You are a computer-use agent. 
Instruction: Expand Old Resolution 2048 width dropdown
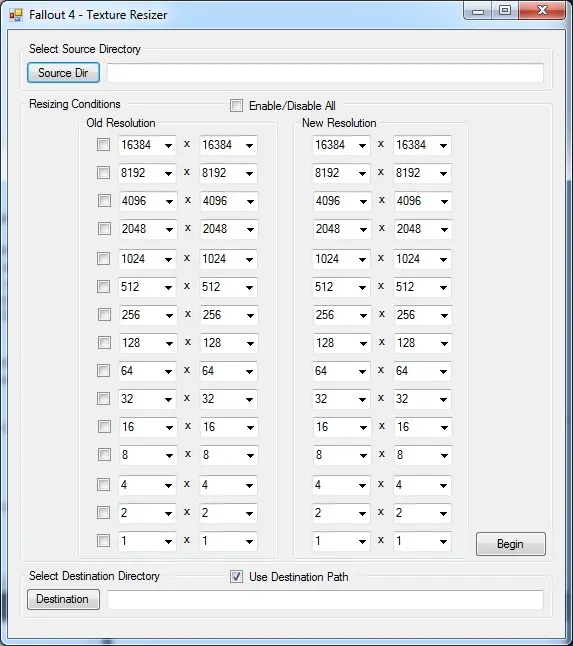coord(148,229)
